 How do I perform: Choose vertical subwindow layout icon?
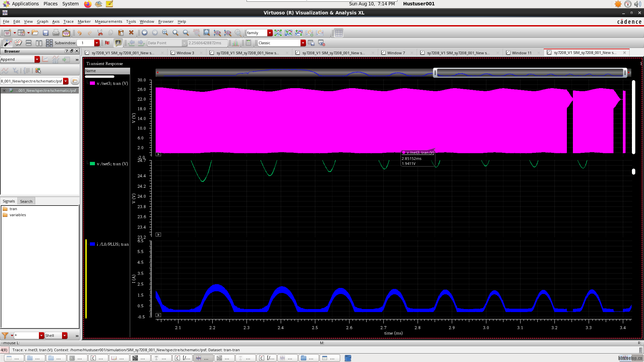(39, 43)
